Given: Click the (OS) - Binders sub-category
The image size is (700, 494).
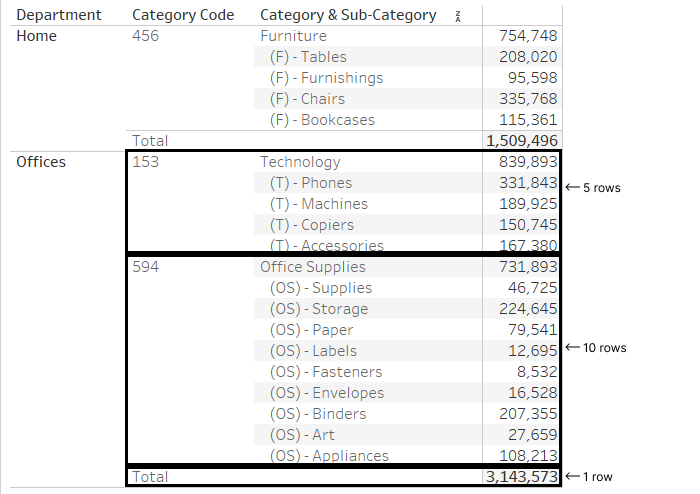Looking at the screenshot, I should [317, 414].
